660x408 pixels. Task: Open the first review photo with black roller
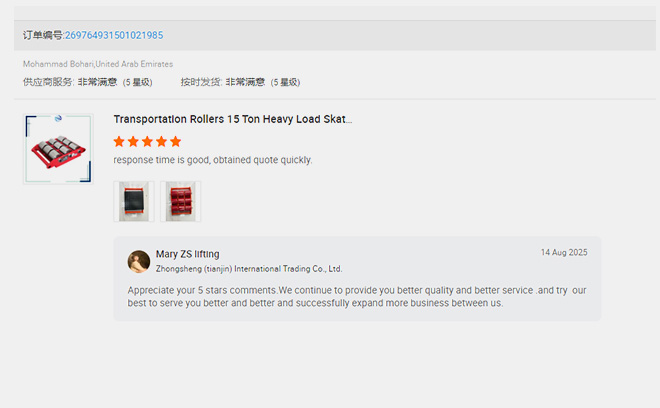pos(134,201)
